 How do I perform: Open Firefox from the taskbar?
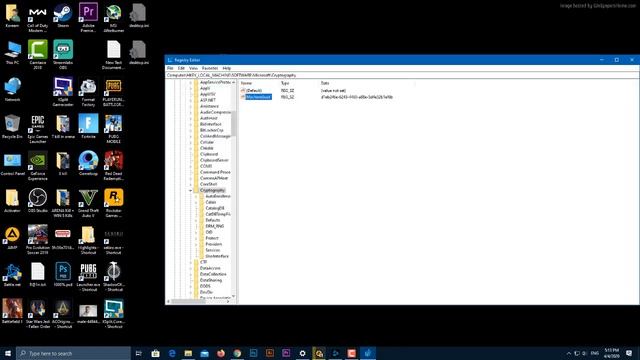pos(221,353)
